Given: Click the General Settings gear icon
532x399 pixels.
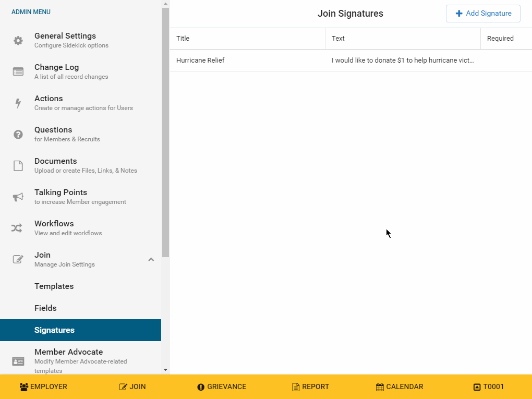Looking at the screenshot, I should pyautogui.click(x=18, y=41).
